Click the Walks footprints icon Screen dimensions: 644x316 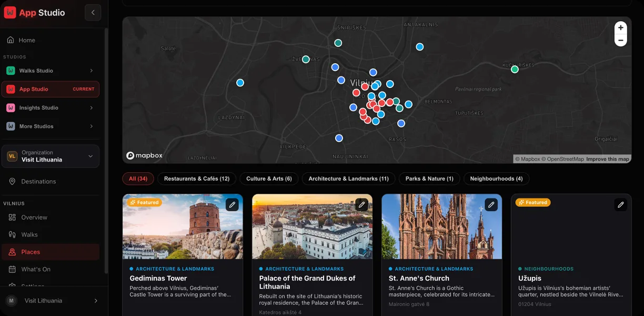coord(12,234)
